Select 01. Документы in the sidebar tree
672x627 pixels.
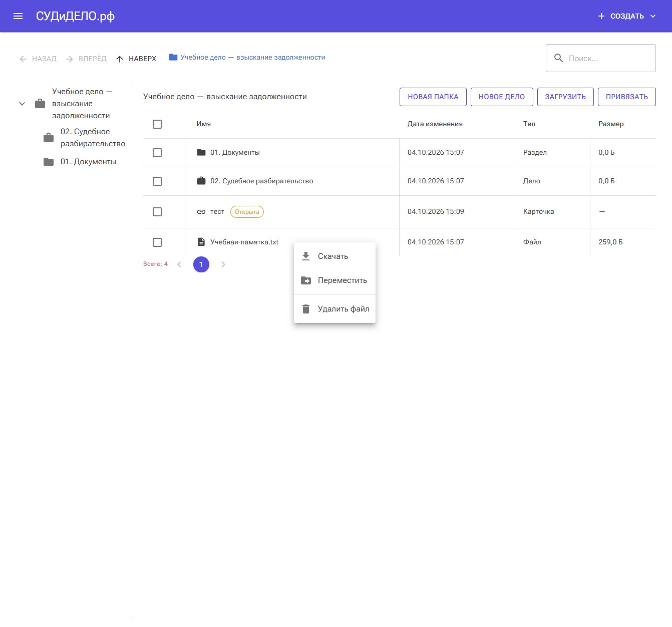88,162
